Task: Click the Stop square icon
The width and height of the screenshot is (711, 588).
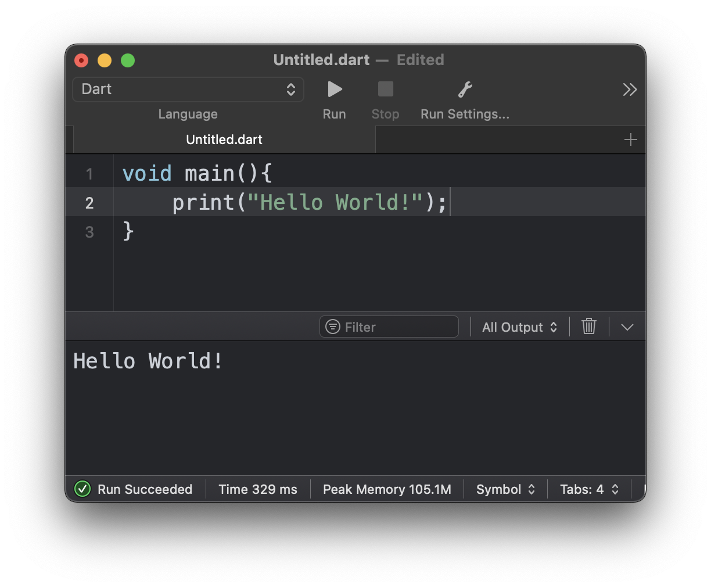Action: pos(385,89)
